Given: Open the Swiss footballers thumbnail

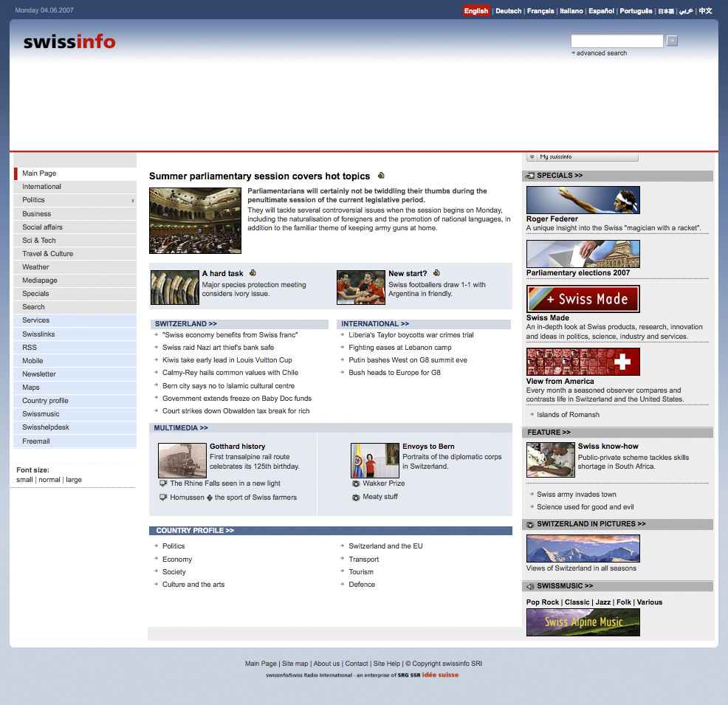Looking at the screenshot, I should coord(361,288).
